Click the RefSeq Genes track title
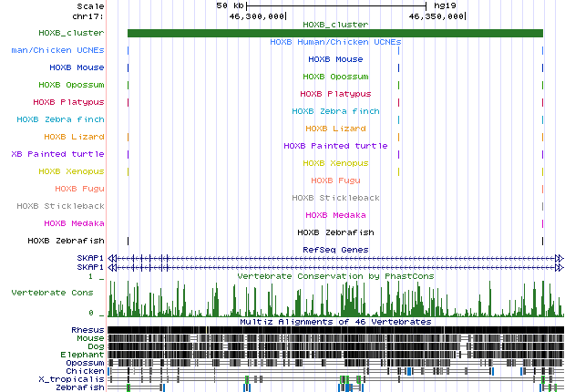Screen dimensions: 565x392 coord(334,249)
